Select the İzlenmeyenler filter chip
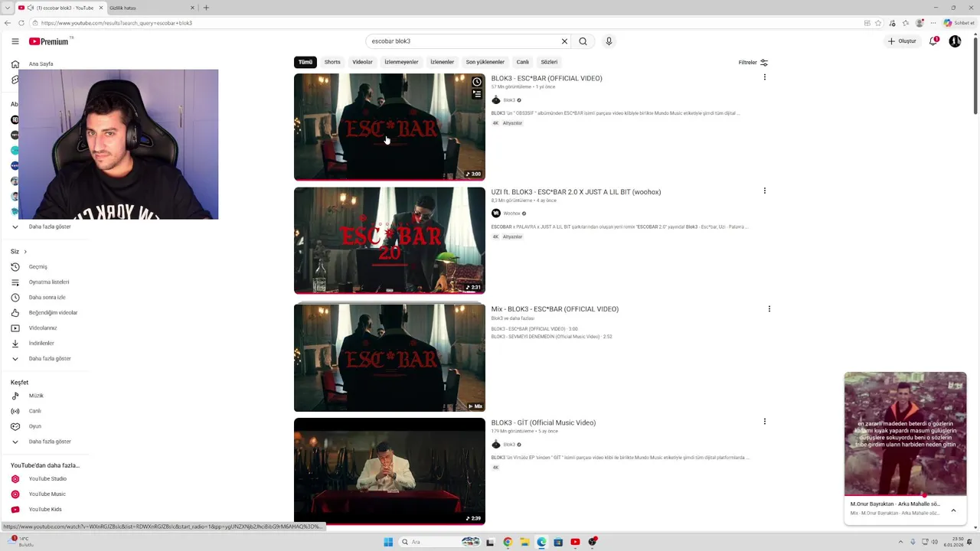The image size is (980, 551). (401, 62)
